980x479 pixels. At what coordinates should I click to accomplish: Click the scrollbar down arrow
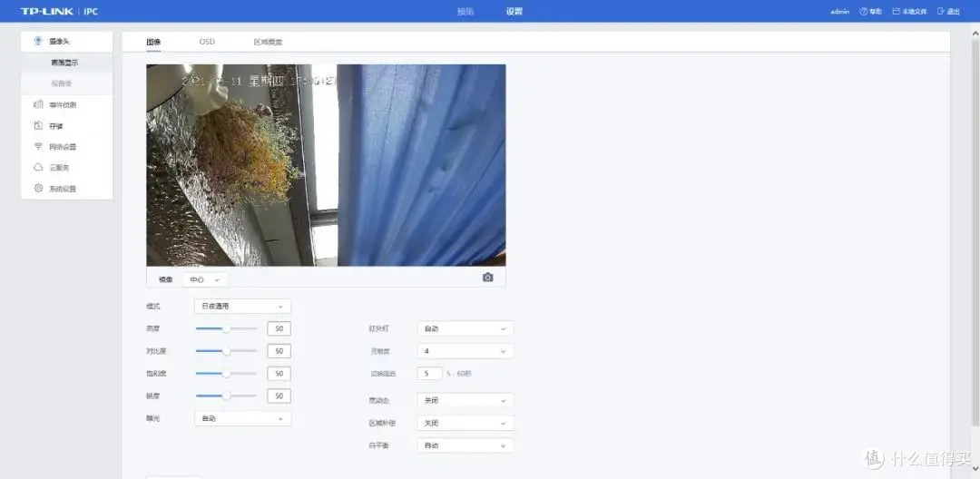tap(975, 468)
